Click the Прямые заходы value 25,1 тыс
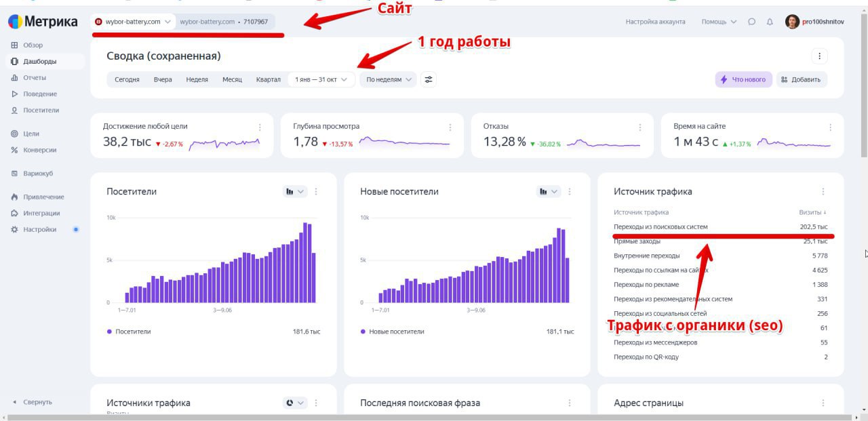This screenshot has height=421, width=868. (x=816, y=241)
